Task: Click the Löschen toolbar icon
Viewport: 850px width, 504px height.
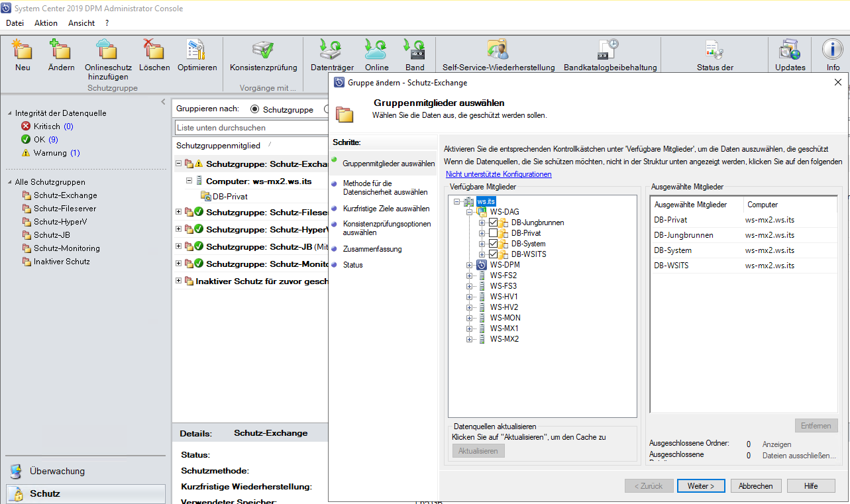Action: pos(154,50)
